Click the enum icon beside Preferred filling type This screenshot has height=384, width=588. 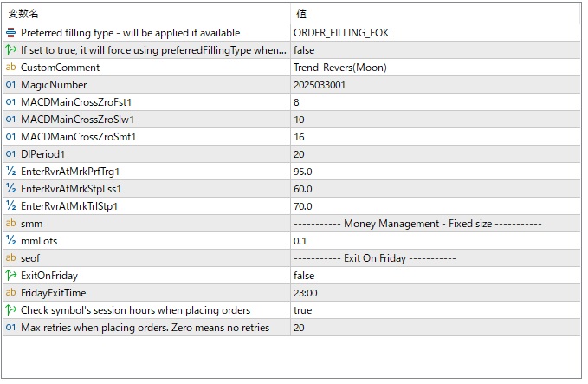click(x=11, y=33)
